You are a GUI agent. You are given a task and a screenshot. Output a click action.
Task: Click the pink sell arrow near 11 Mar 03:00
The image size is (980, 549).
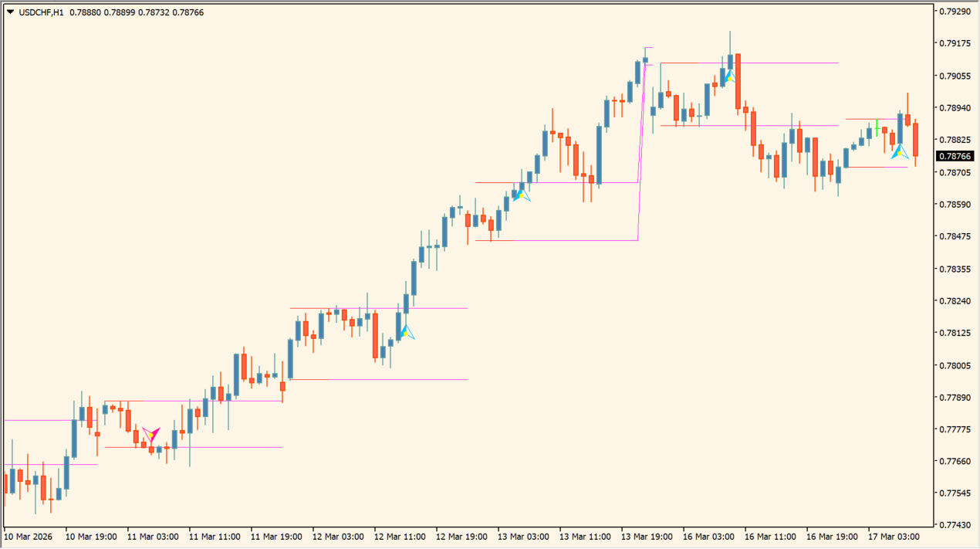coord(150,435)
